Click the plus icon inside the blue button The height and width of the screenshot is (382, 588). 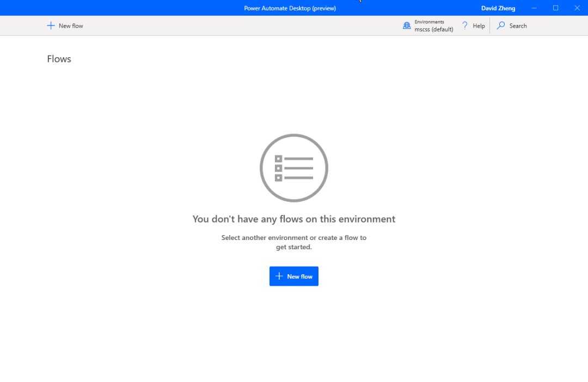point(279,276)
